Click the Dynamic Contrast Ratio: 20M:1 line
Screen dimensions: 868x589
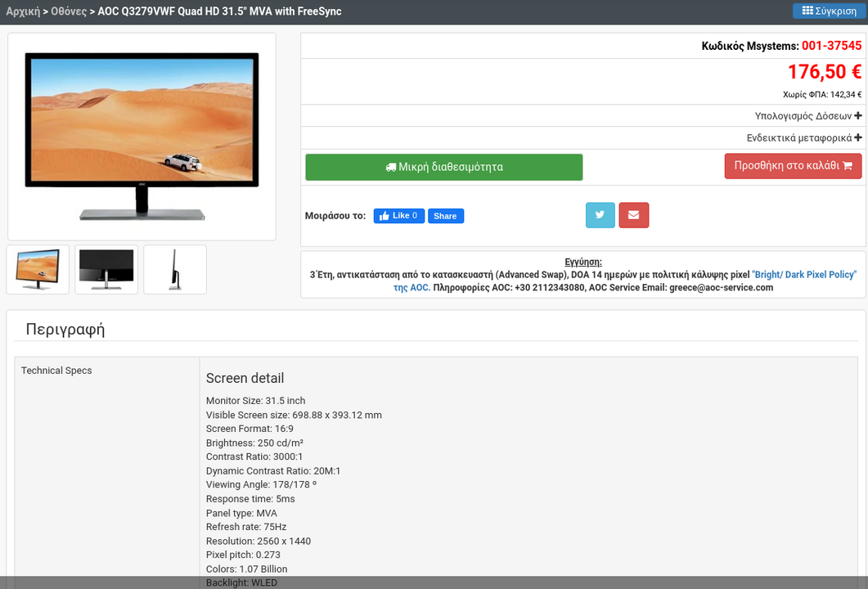point(273,471)
